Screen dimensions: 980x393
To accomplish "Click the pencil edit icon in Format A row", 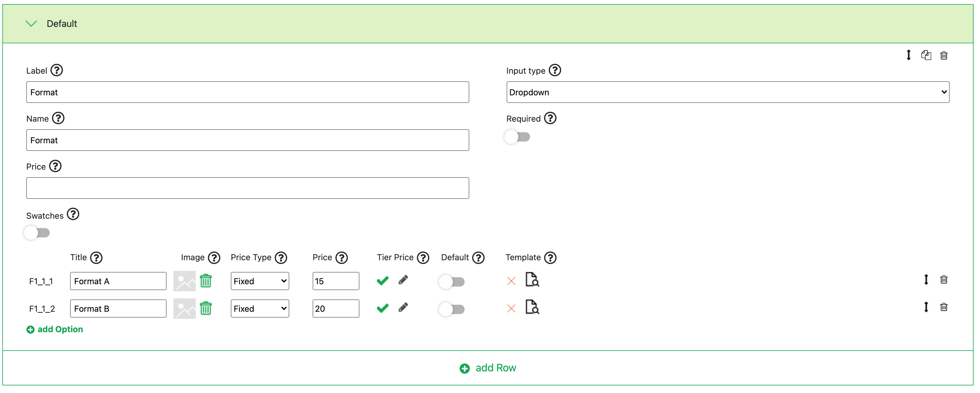I will 403,280.
